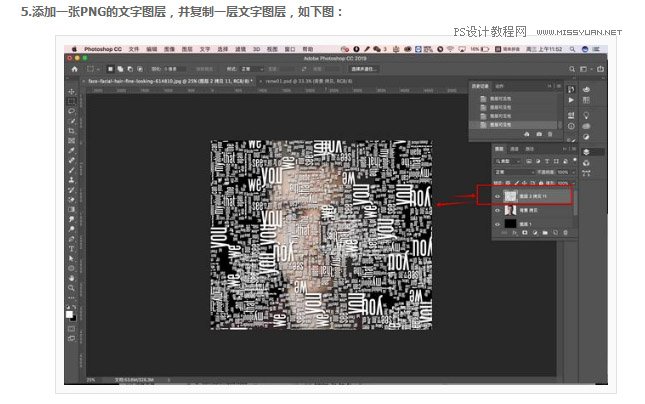Select the Brush tool
The height and width of the screenshot is (404, 645).
coord(72,170)
